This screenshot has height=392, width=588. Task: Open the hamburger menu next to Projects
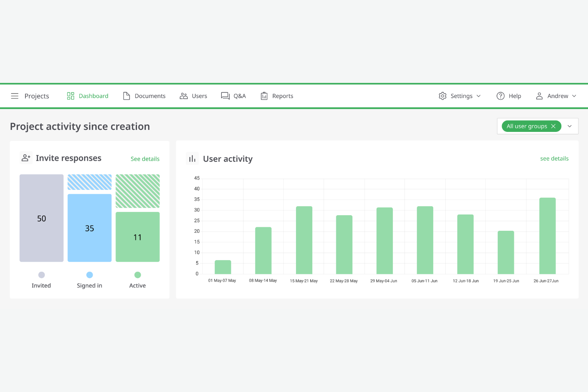15,96
